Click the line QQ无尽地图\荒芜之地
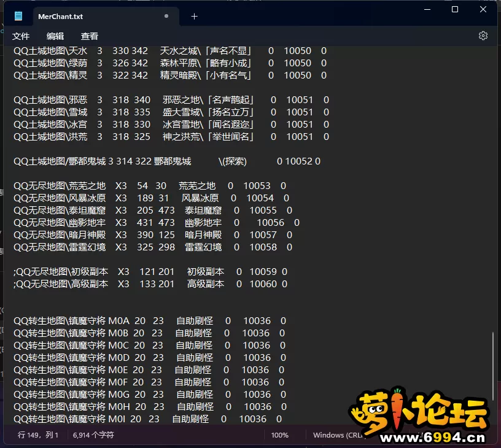 click(x=150, y=186)
